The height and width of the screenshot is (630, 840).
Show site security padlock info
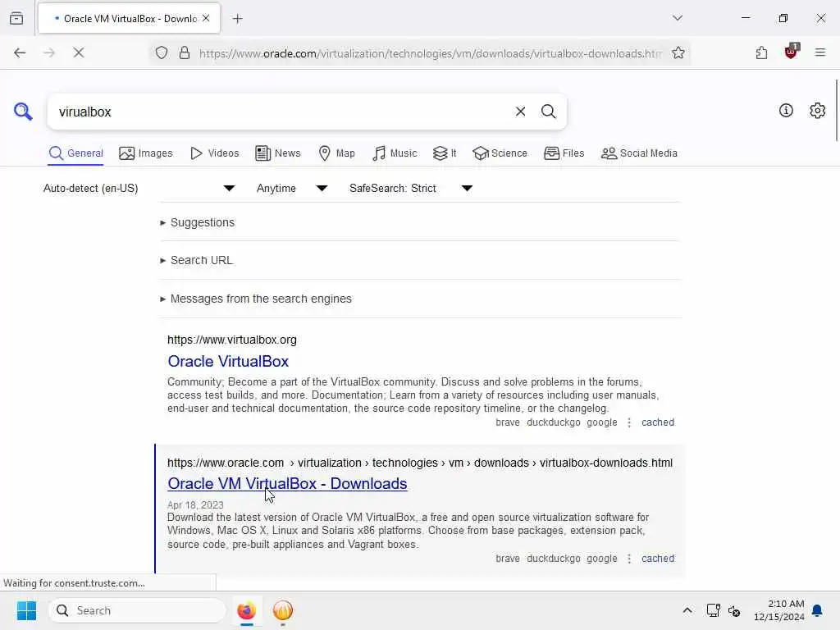point(185,52)
